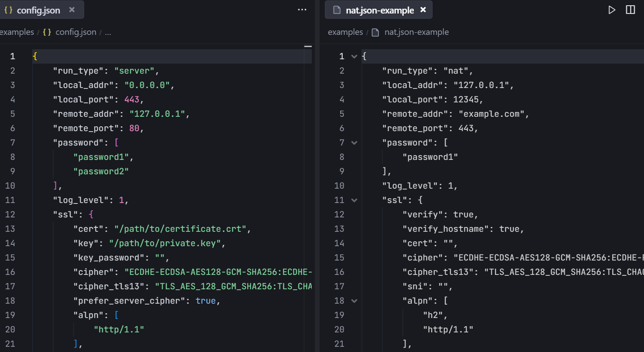
Task: Click 12345 local_port value
Action: pyautogui.click(x=466, y=99)
